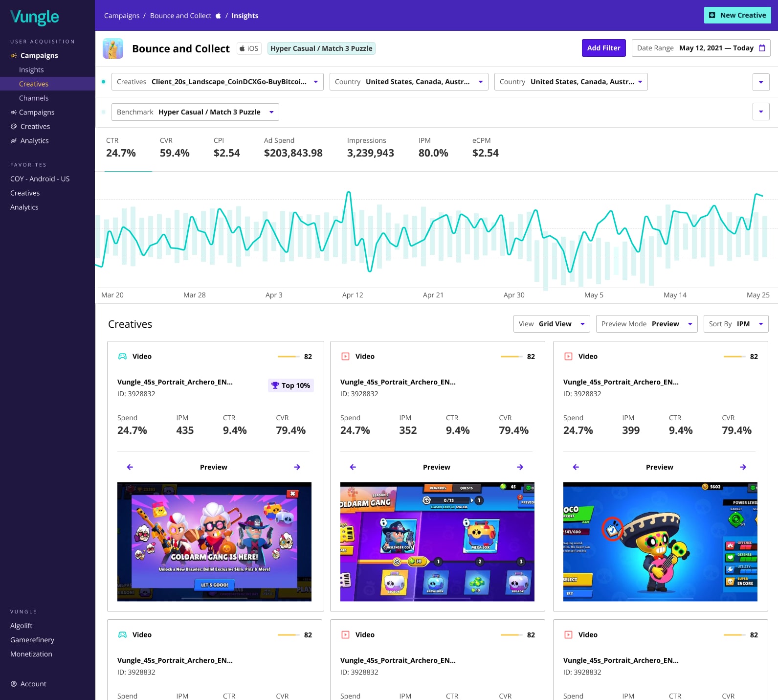Open Channels in the sidebar
778x700 pixels.
click(x=34, y=98)
